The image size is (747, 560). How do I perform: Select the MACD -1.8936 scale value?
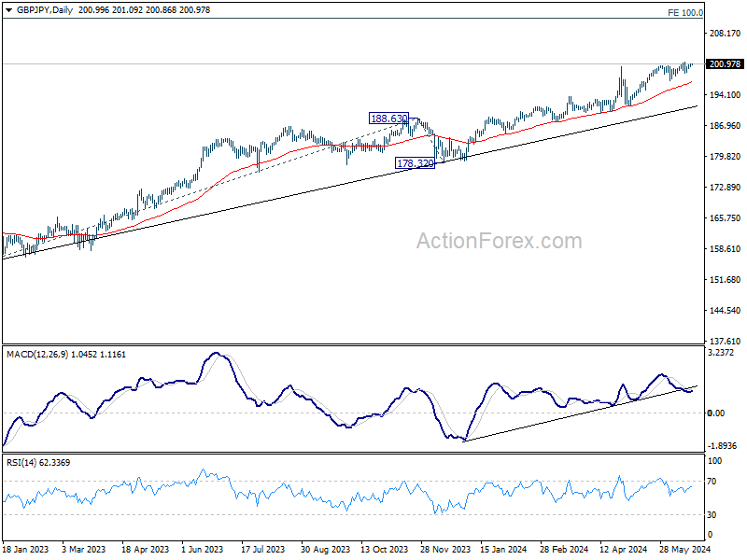pyautogui.click(x=722, y=446)
